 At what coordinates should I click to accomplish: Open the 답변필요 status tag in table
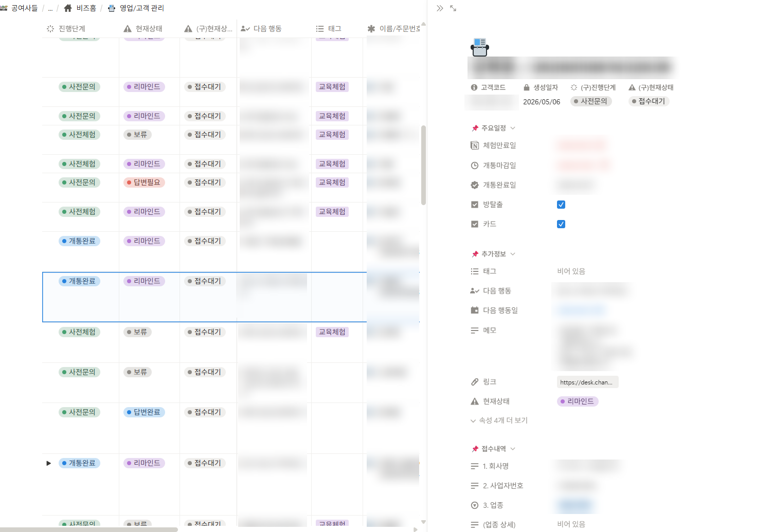[x=144, y=182]
